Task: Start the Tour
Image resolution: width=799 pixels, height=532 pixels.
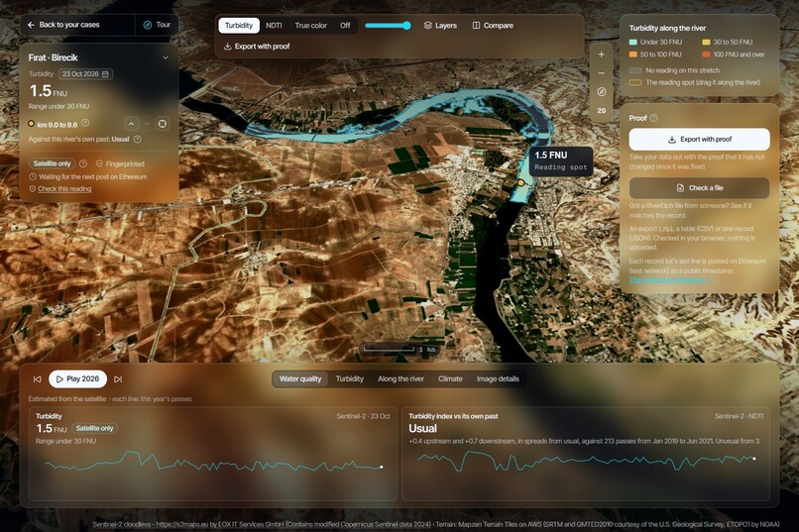Action: (157, 25)
